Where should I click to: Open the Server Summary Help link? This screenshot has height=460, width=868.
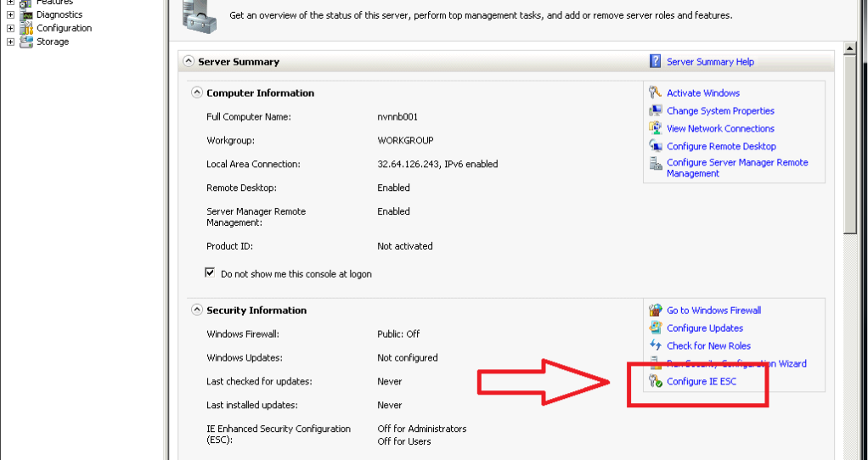710,62
